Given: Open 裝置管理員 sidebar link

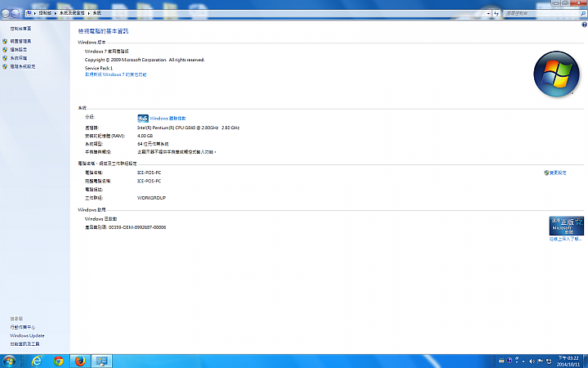Looking at the screenshot, I should click(x=20, y=42).
